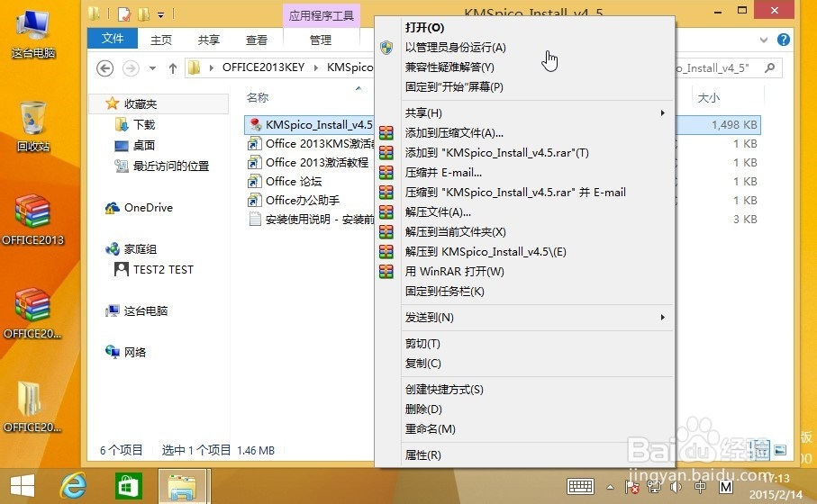Click the Chinese input mode indicator
This screenshot has height=504, width=817.
click(x=700, y=487)
